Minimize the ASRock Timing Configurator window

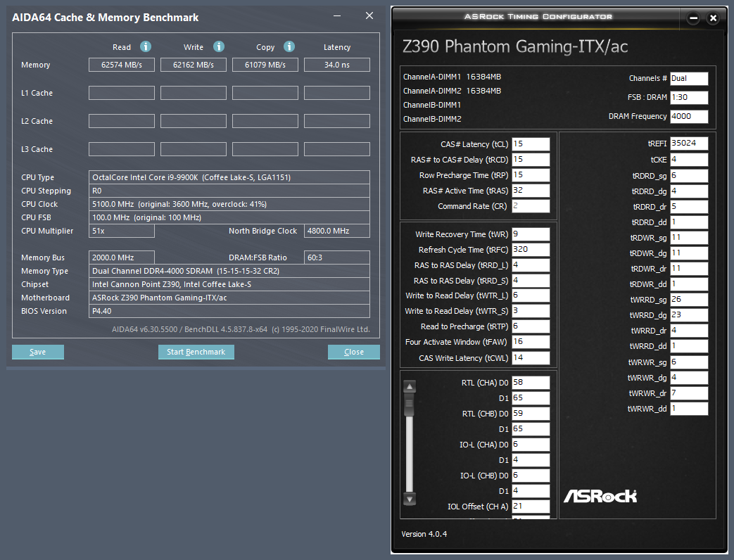pos(694,18)
